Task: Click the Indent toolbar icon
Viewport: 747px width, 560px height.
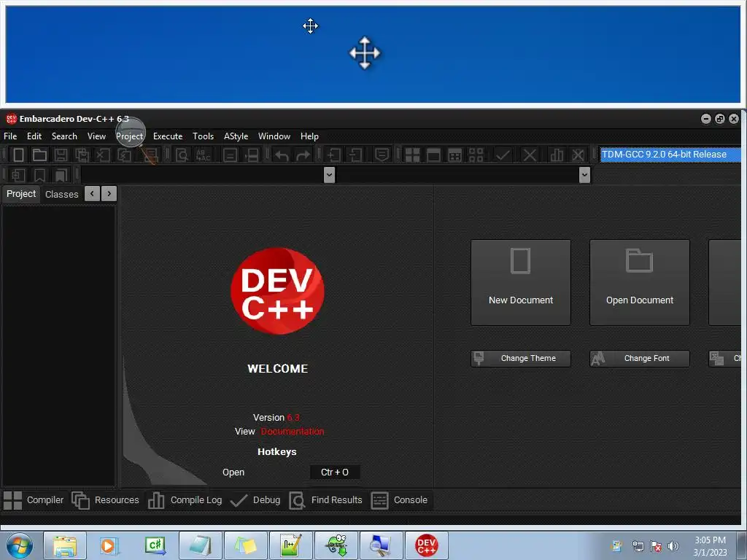Action: [x=334, y=155]
